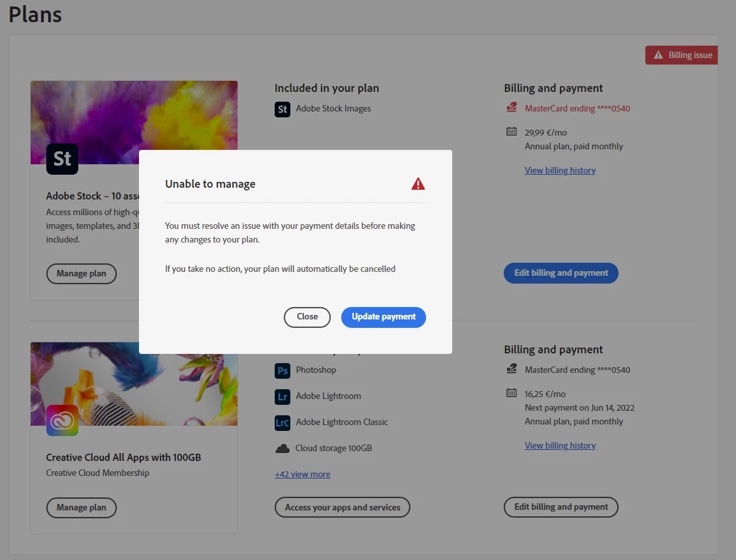Click the Adobe Stock Images label
The width and height of the screenshot is (736, 560).
[333, 108]
